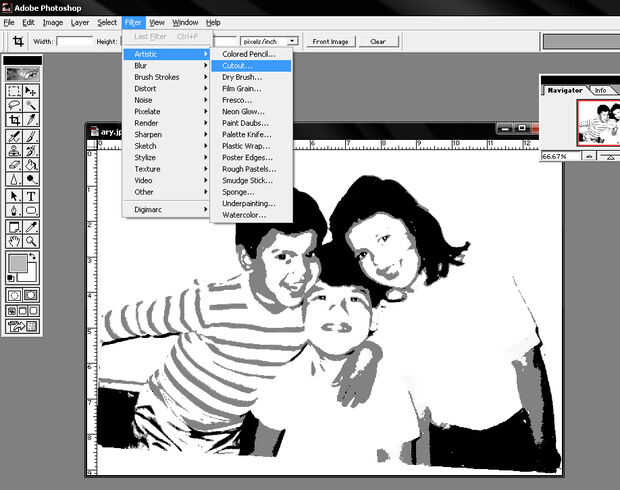Screen dimensions: 620x490
Task: Expand the Digimarc filter submenu
Action: point(166,209)
